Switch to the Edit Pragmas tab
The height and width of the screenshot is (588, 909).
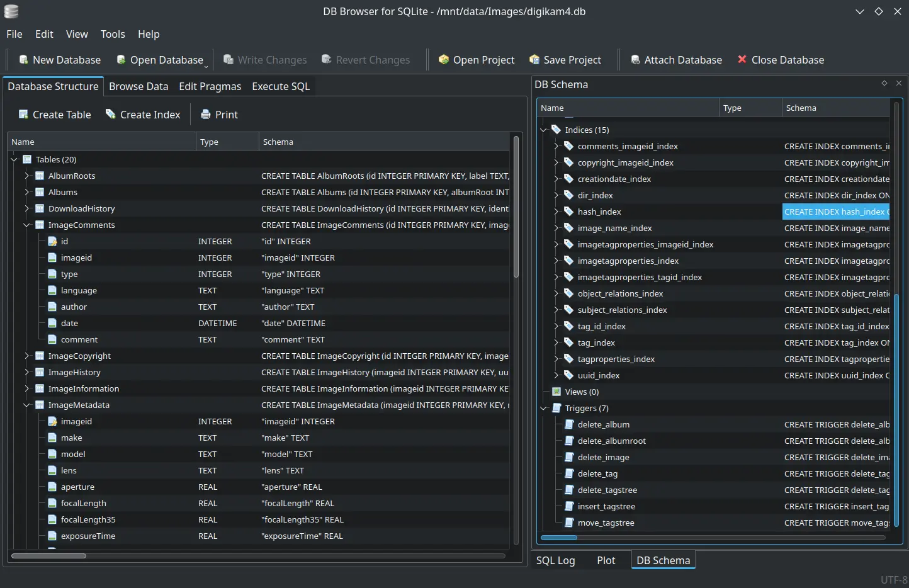click(210, 86)
